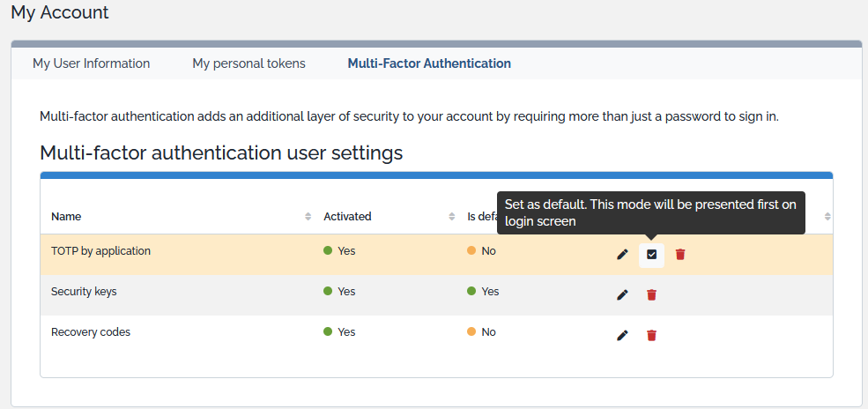The width and height of the screenshot is (868, 409).
Task: Click sort arrows beside the Activated column
Action: pos(451,217)
